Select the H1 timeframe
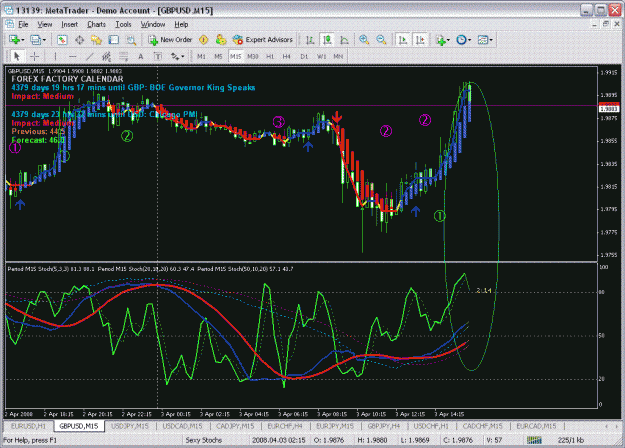This screenshot has width=625, height=448. [270, 57]
